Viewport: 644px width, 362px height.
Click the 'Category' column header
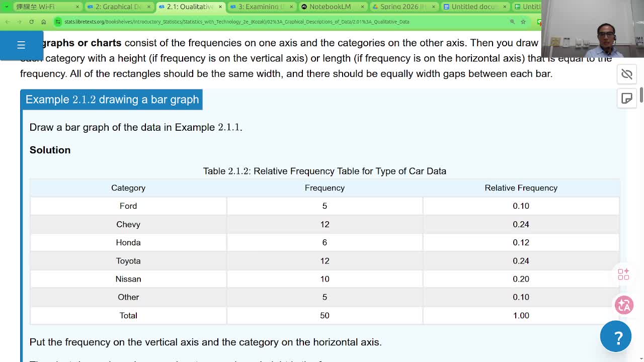coord(128,188)
